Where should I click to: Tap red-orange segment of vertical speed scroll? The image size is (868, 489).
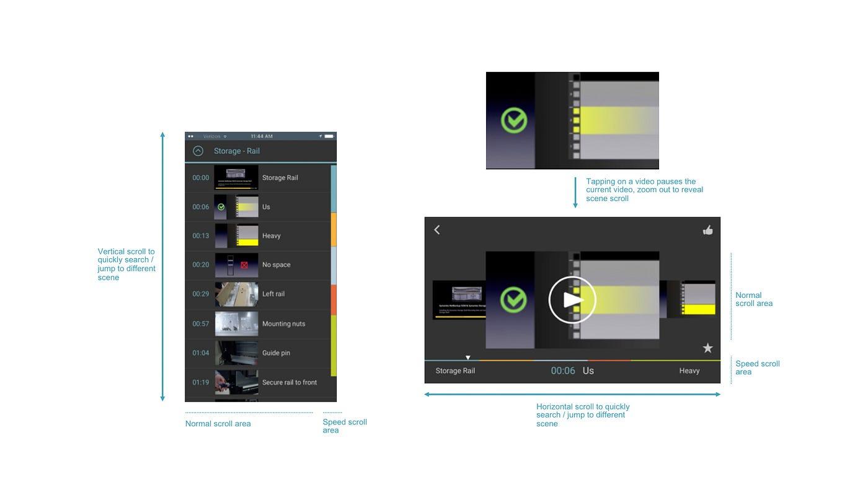click(x=334, y=300)
